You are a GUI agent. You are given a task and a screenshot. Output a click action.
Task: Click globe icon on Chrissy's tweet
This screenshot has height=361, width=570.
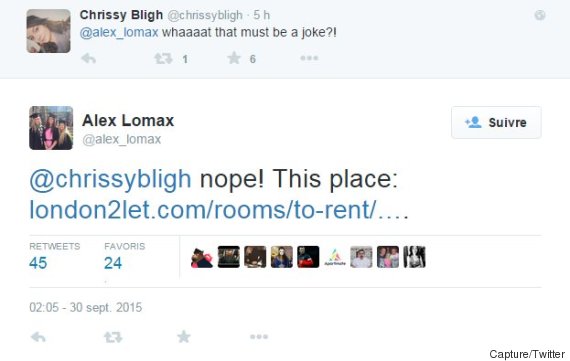click(x=540, y=15)
